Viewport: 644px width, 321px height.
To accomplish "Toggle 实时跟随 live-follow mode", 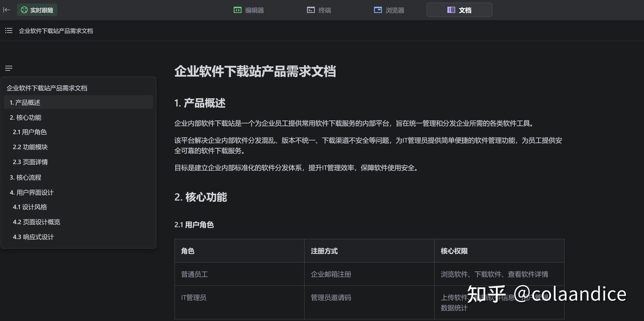I will 36,9.
